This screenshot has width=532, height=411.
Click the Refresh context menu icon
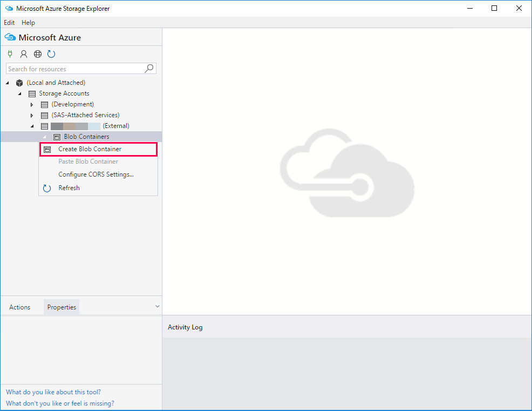click(47, 188)
